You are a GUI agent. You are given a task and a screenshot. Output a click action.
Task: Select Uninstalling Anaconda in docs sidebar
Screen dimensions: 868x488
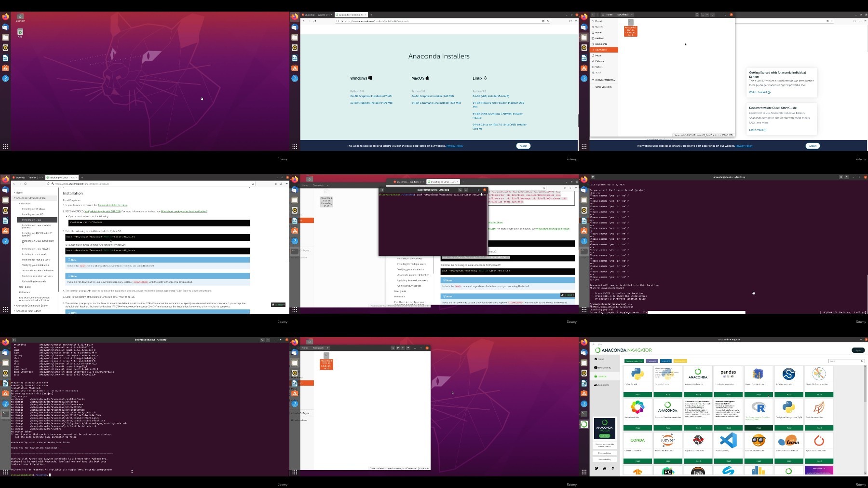(34, 281)
